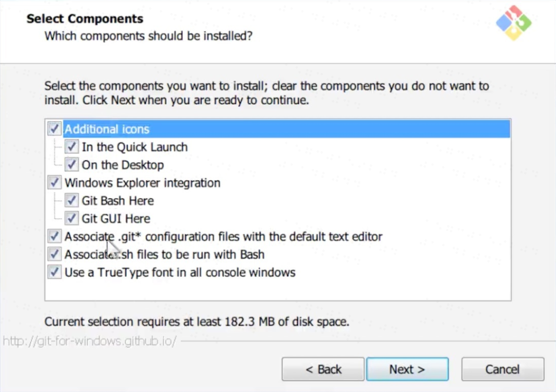Toggle the .sh files Bash association checkbox
Viewport: 556px width, 392px height.
pos(54,254)
